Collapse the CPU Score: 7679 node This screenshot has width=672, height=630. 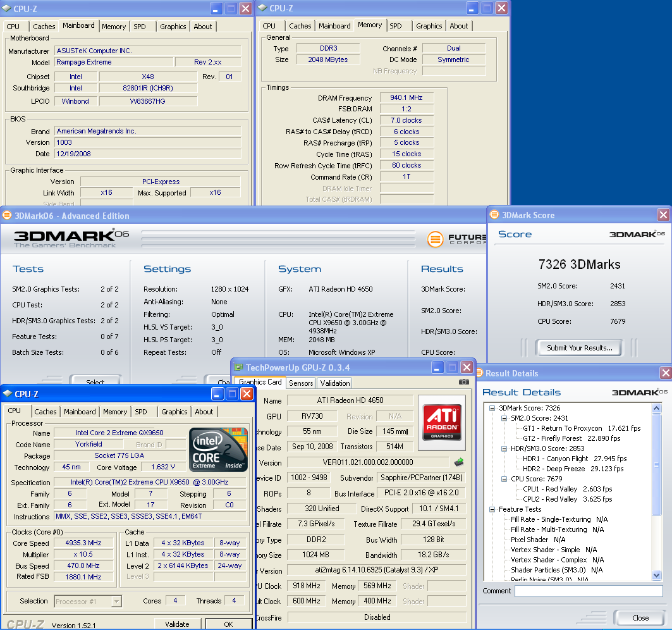click(x=504, y=479)
